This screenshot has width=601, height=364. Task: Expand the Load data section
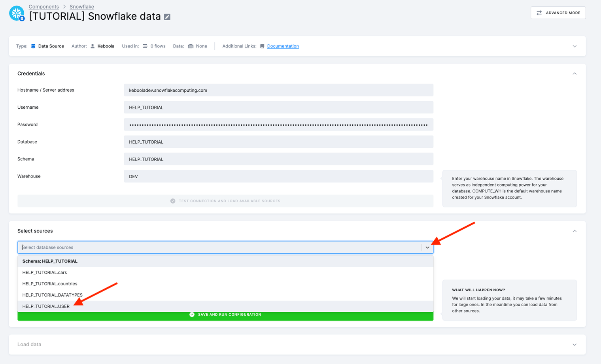575,345
